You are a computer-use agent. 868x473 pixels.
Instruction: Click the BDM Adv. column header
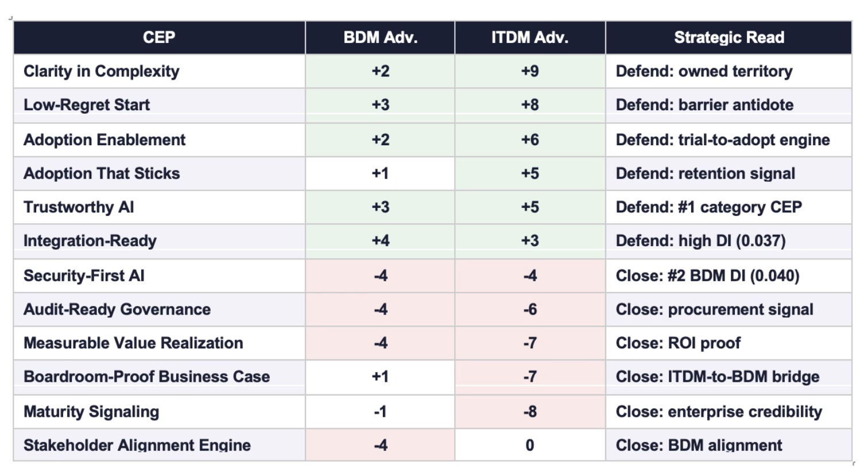380,38
